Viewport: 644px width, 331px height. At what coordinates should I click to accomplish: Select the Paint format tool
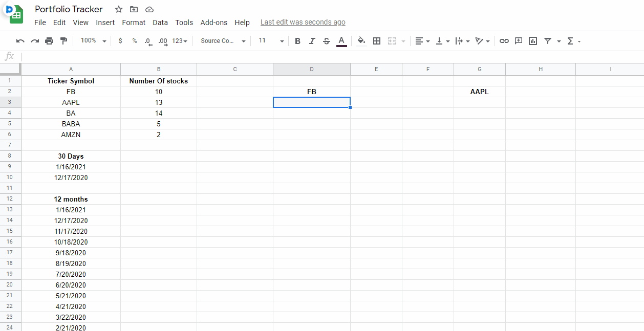point(63,41)
